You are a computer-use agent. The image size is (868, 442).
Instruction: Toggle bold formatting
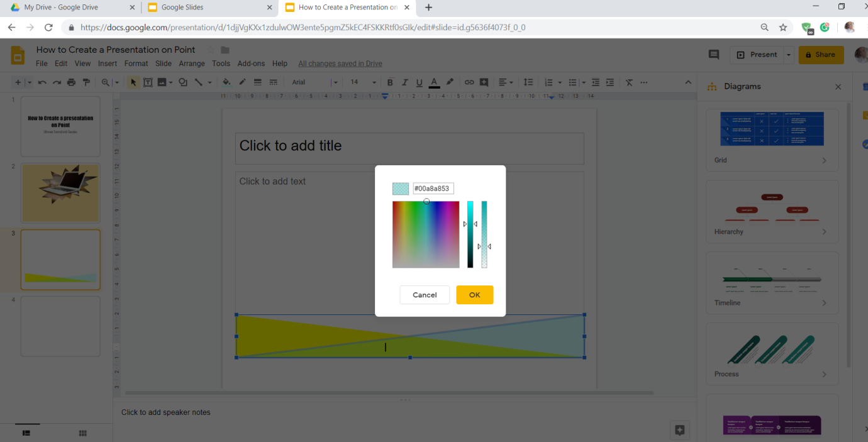point(390,82)
